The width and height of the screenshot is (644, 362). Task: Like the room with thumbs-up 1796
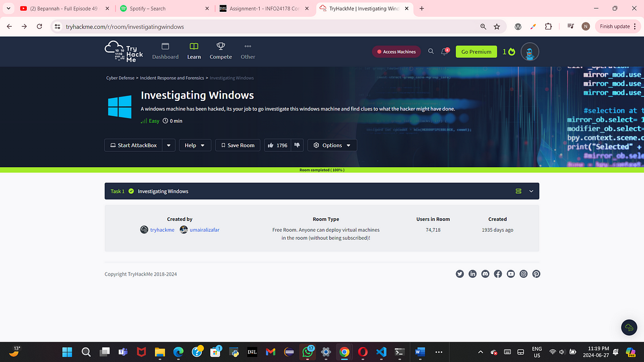pyautogui.click(x=277, y=145)
